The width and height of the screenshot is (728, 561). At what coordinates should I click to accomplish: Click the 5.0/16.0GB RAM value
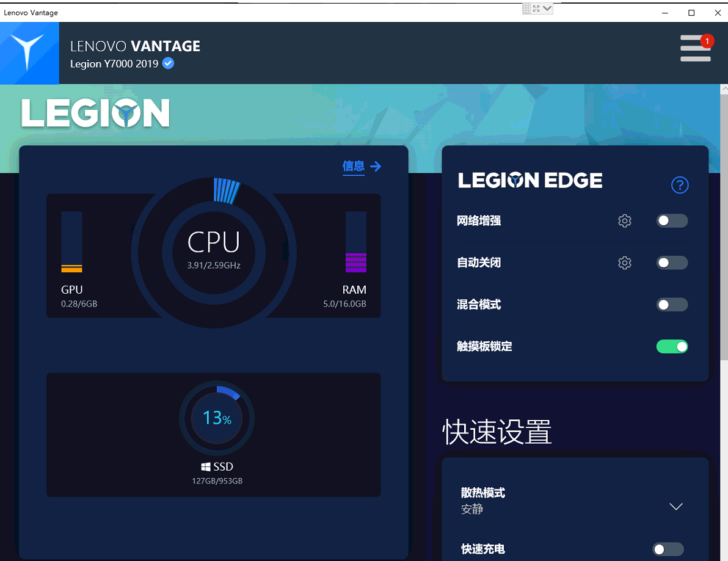(x=344, y=304)
